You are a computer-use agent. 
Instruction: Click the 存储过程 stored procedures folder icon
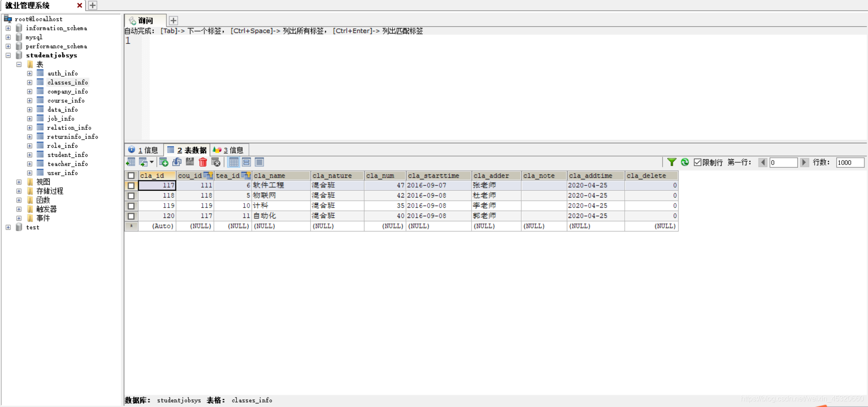pos(30,191)
